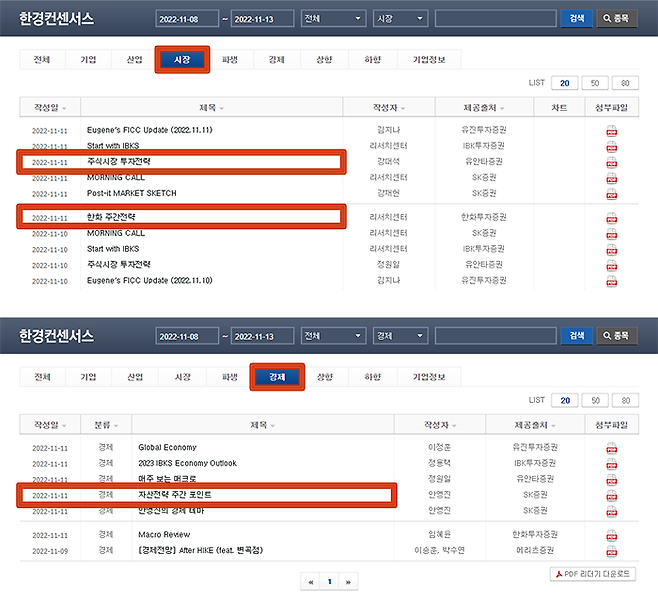Open PDF for 매주 보는 매크로 report
The height and width of the screenshot is (599, 658).
(611, 480)
